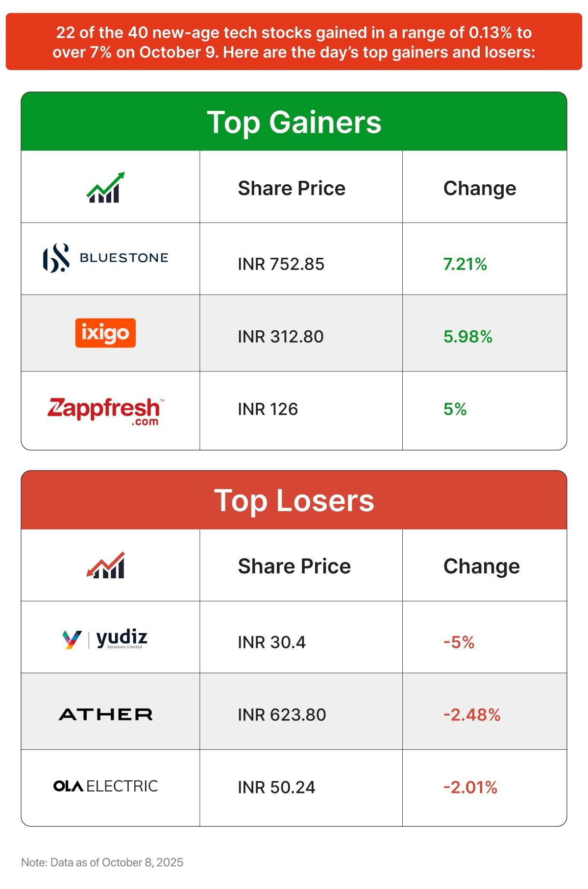Screen dimensions: 588x889
Task: Click the Yudiz Solutions logo
Action: 105,639
